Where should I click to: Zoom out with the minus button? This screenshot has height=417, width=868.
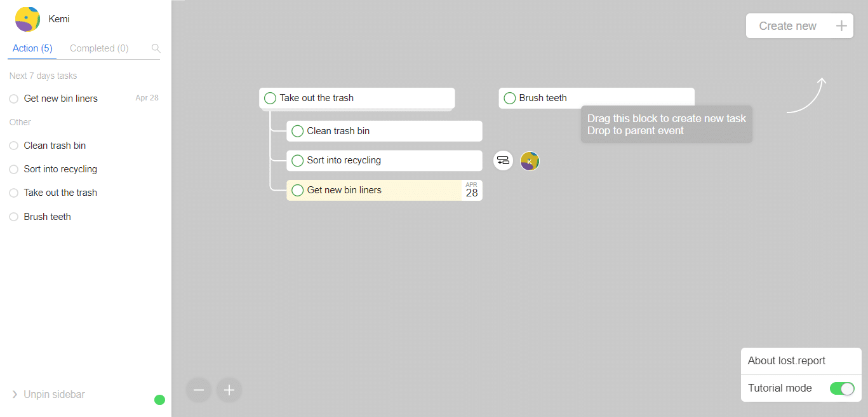pyautogui.click(x=199, y=390)
